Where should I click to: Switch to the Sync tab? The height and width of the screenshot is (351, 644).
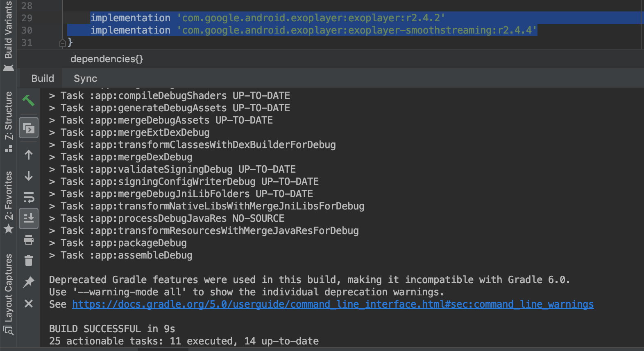(85, 79)
